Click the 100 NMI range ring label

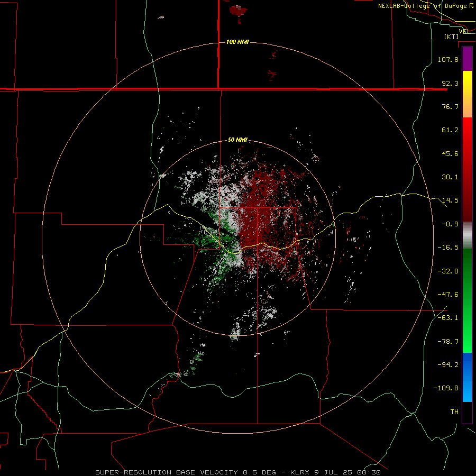pos(237,42)
